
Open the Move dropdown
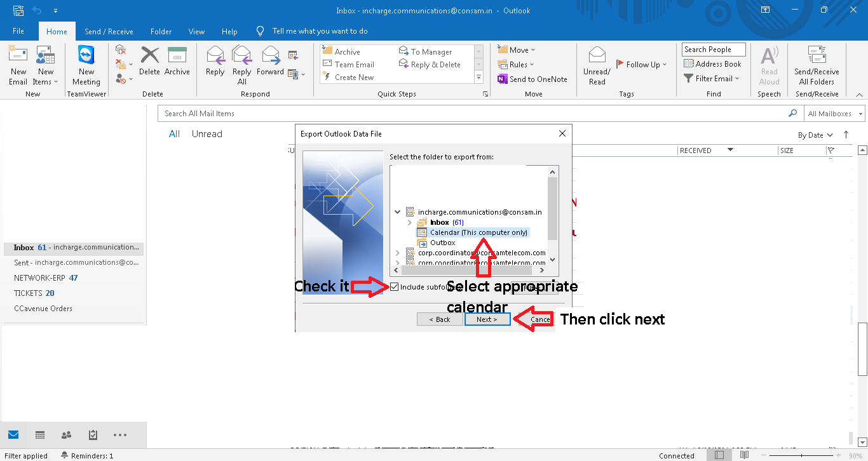[517, 50]
